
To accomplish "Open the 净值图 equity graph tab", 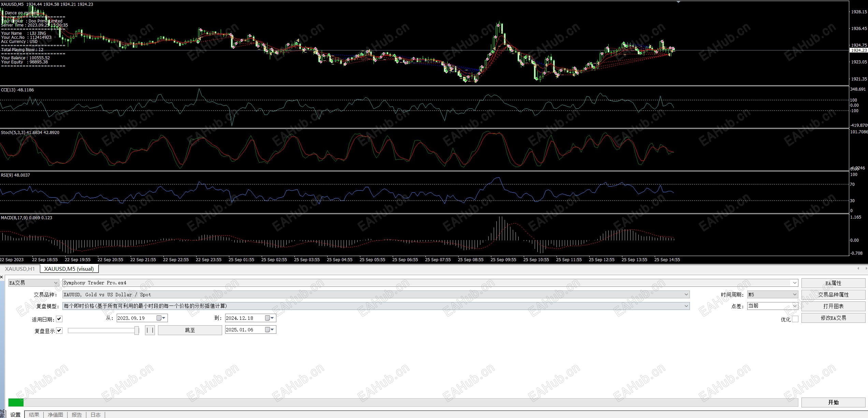I will 55,415.
